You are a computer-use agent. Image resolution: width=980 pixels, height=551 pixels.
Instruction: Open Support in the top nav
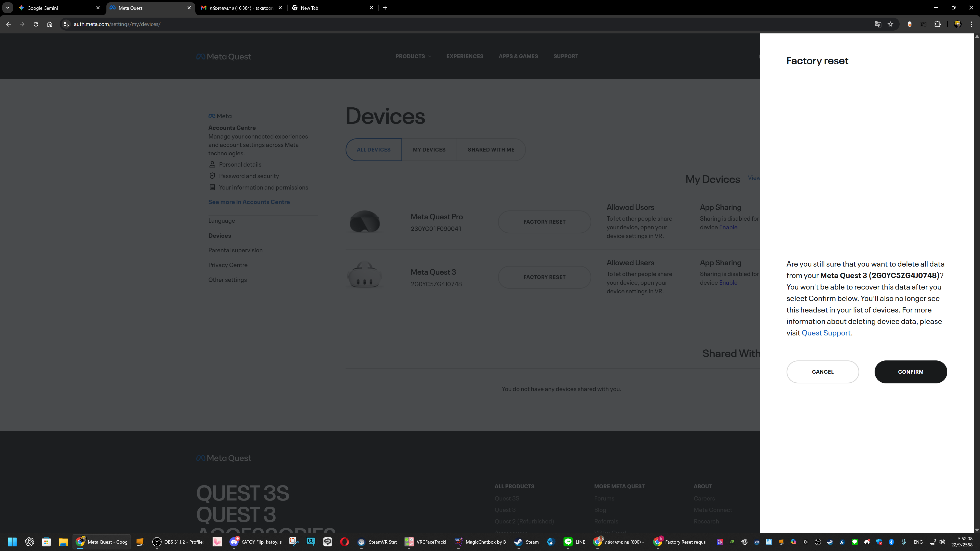[x=565, y=56]
